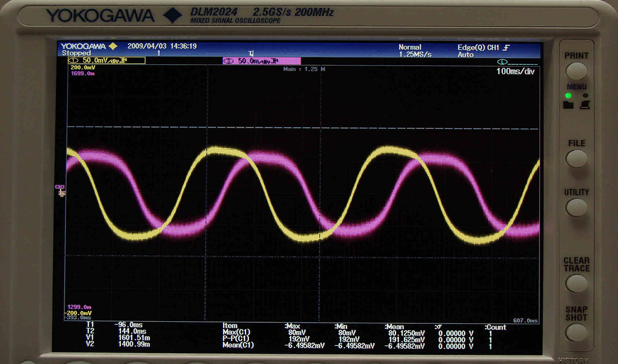Click the 100ms/div timebase readout
Screen dimensions: 618x364
point(515,72)
